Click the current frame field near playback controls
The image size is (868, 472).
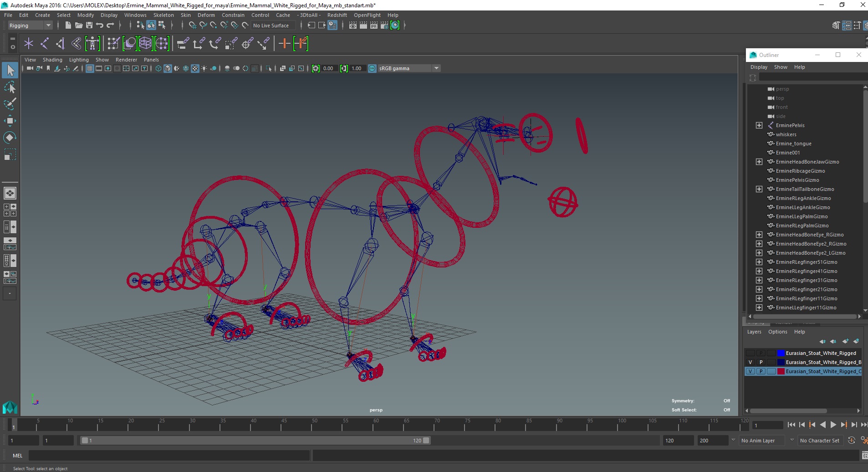(767, 425)
